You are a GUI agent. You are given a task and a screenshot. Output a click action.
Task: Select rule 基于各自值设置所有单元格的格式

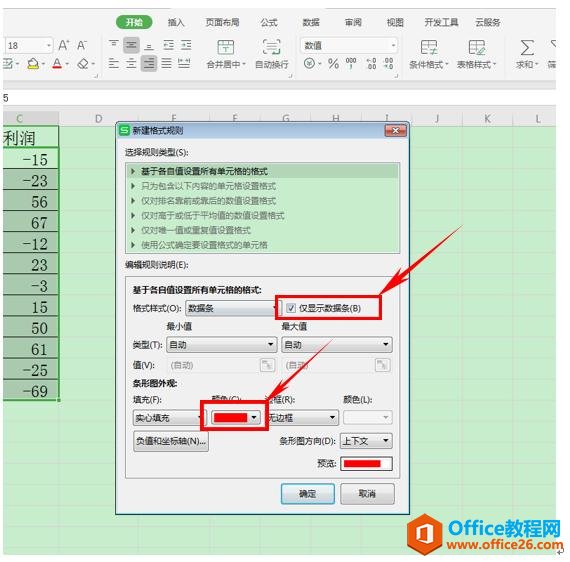pyautogui.click(x=262, y=171)
